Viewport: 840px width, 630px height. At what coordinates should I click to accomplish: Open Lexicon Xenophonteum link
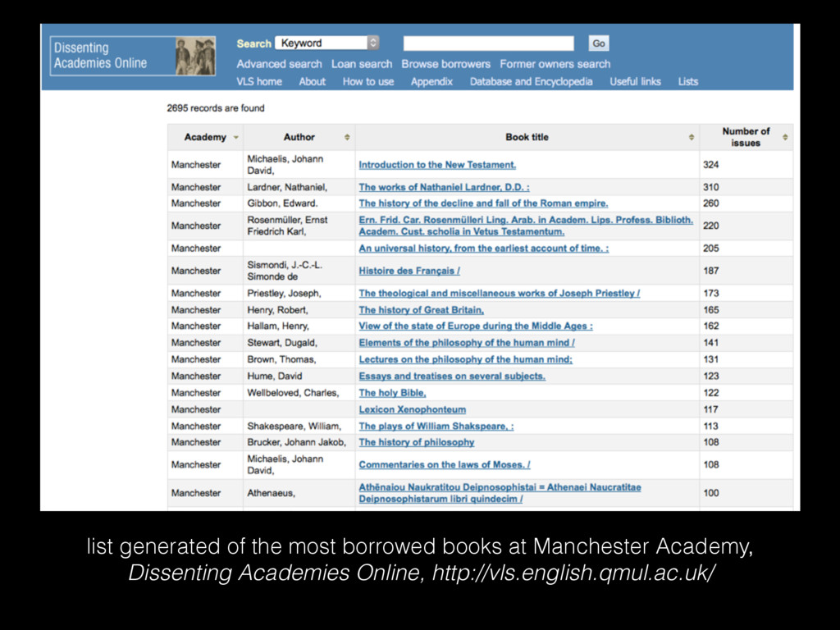click(412, 409)
